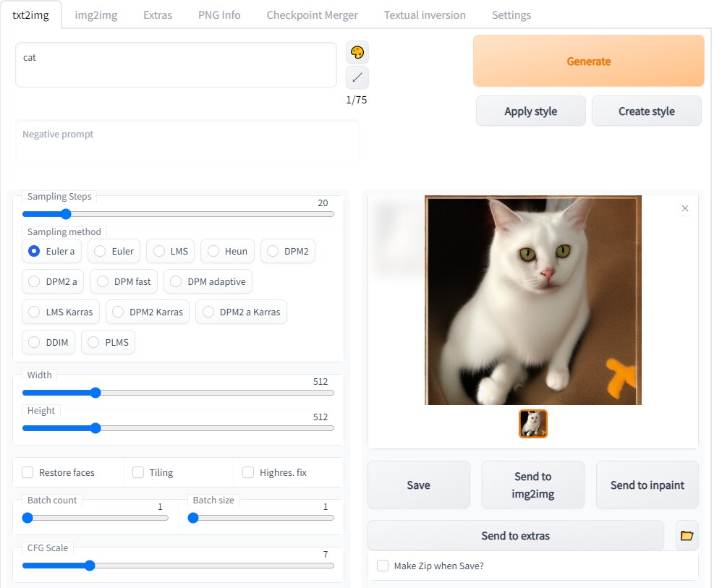This screenshot has height=588, width=722.
Task: Click the prompt field containing cat
Action: (176, 65)
